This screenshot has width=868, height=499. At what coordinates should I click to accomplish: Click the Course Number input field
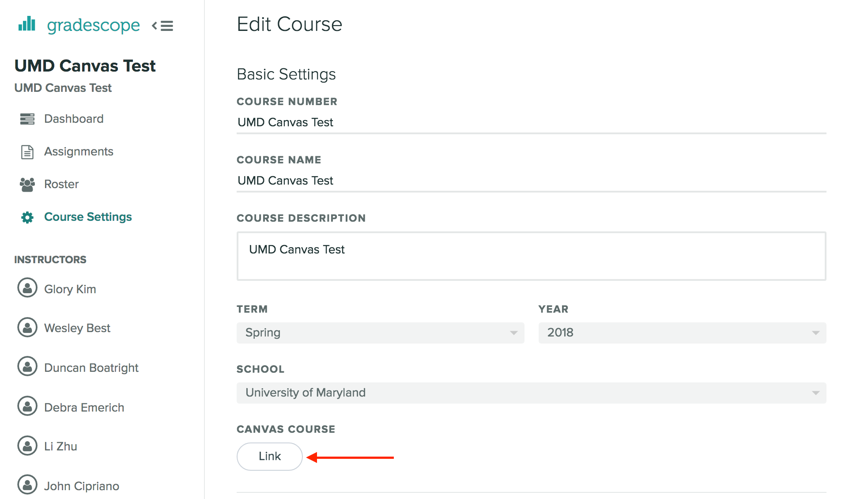pos(531,122)
